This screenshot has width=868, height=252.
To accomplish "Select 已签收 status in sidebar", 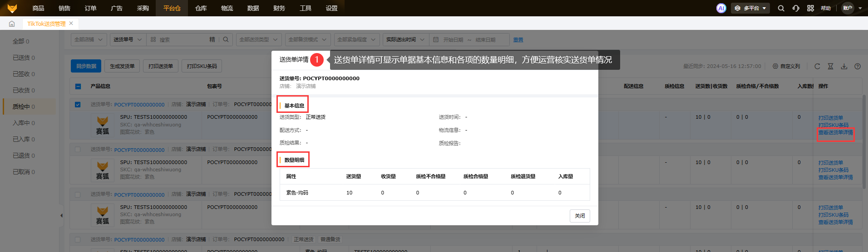I will coord(24,74).
